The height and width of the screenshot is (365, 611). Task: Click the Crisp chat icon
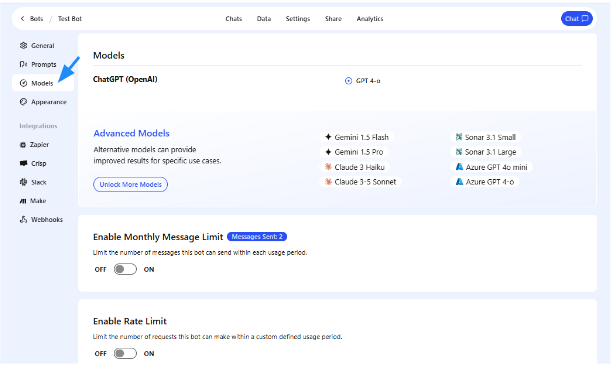[x=23, y=163]
